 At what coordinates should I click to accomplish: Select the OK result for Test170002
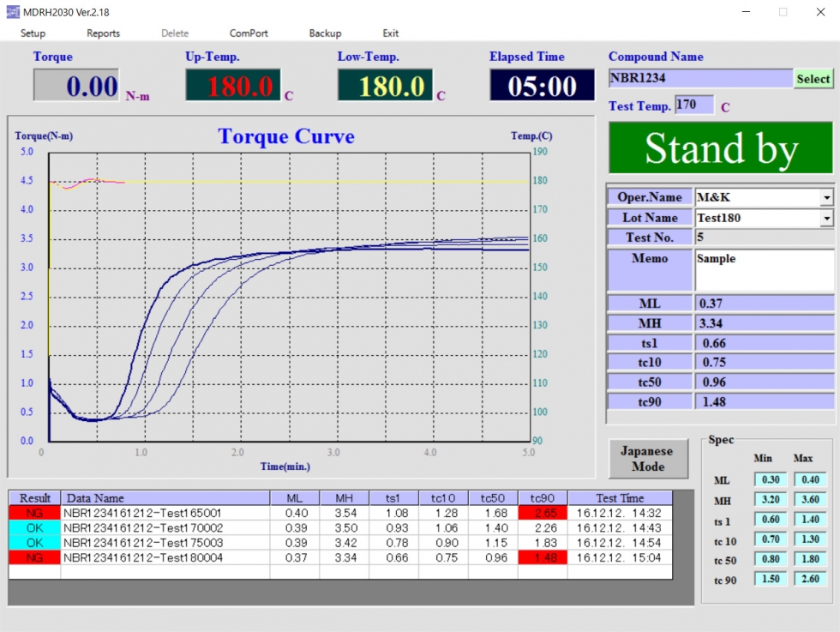[x=34, y=528]
